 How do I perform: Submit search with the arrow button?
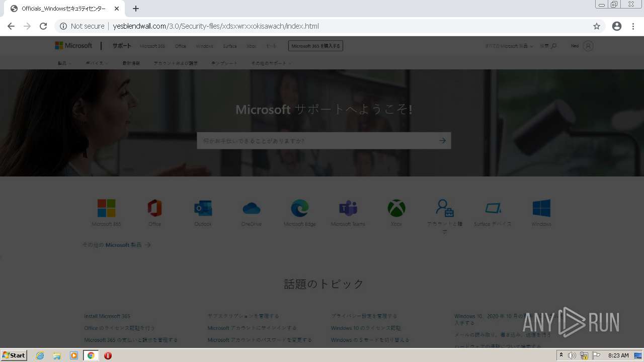point(442,141)
